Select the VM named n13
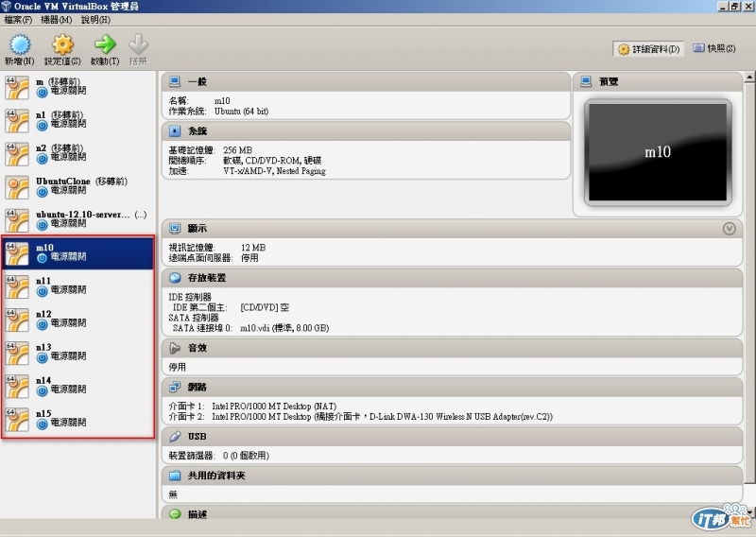Viewport: 756px width, 537px height. [78, 353]
